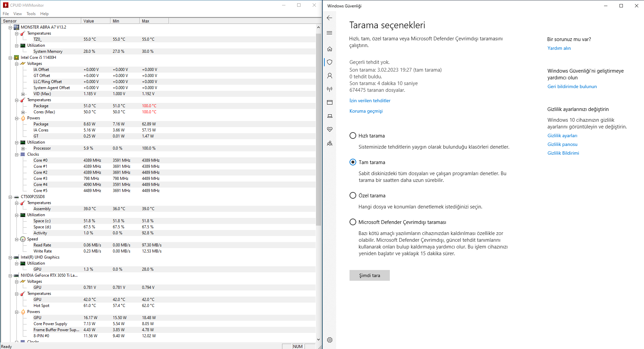Image resolution: width=644 pixels, height=349 pixels.
Task: Select Microsoft Defender Çevrimdışı taraması option
Action: 353,222
